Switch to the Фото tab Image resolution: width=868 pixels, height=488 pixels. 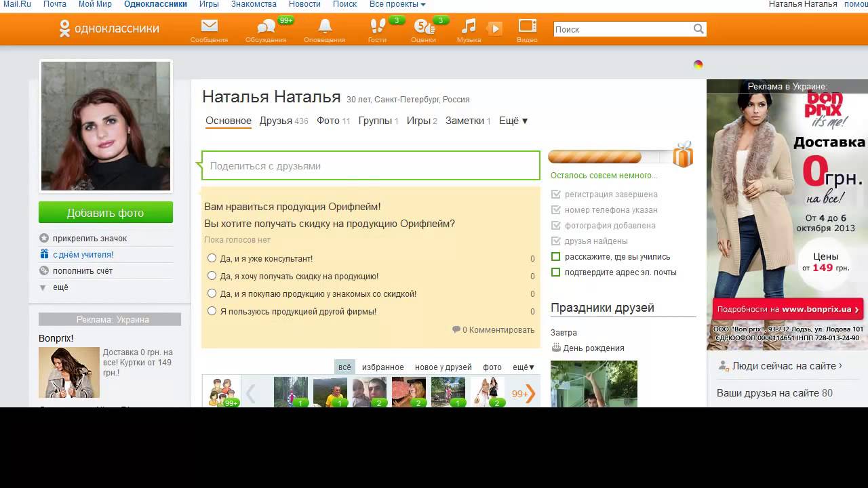coord(328,121)
